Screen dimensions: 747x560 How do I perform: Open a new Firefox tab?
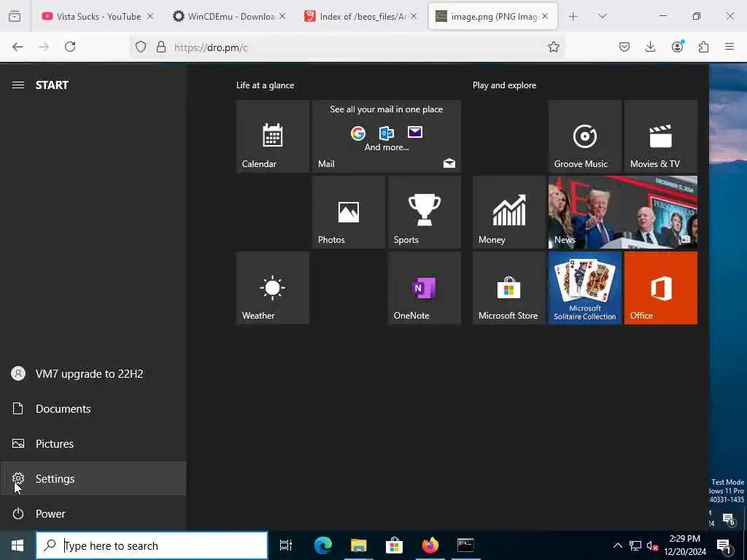pos(573,17)
